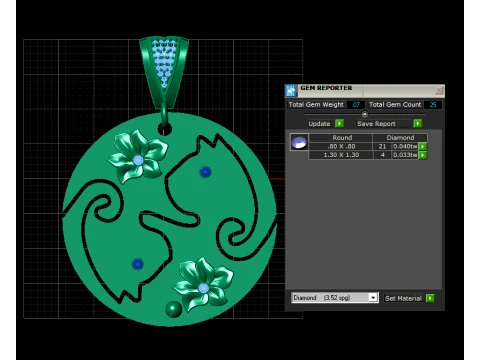This screenshot has width=480, height=360.
Task: Click the green arrow next to Save Report
Action: point(417,124)
